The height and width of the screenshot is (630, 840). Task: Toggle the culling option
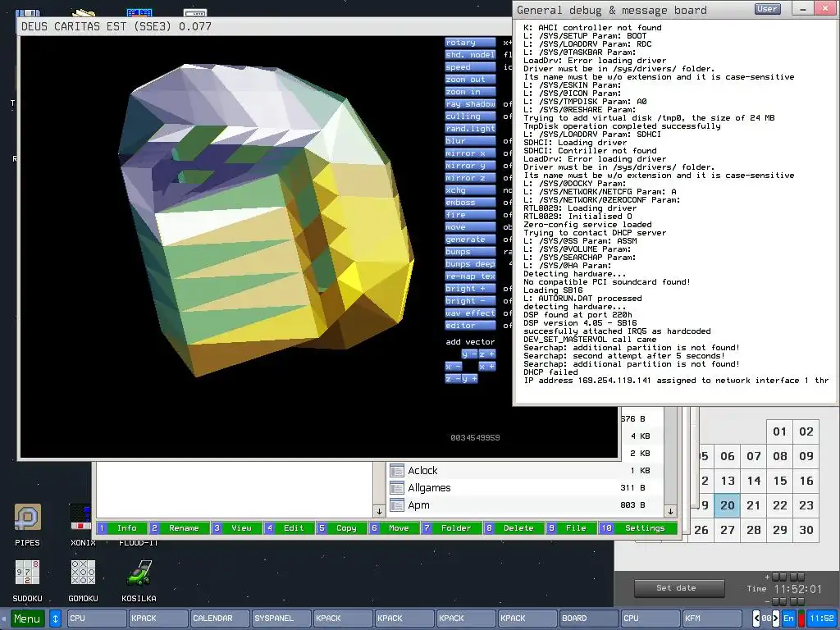pyautogui.click(x=470, y=116)
